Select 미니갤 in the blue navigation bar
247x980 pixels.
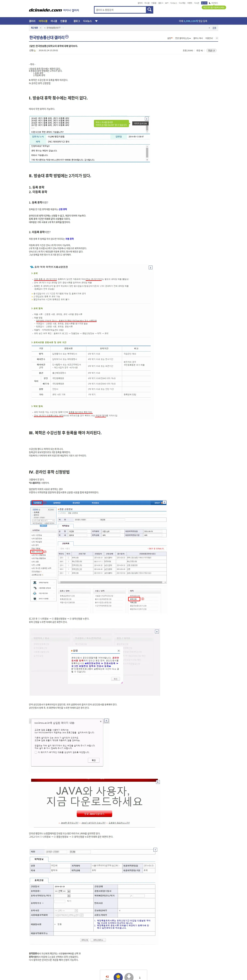[x=54, y=21]
